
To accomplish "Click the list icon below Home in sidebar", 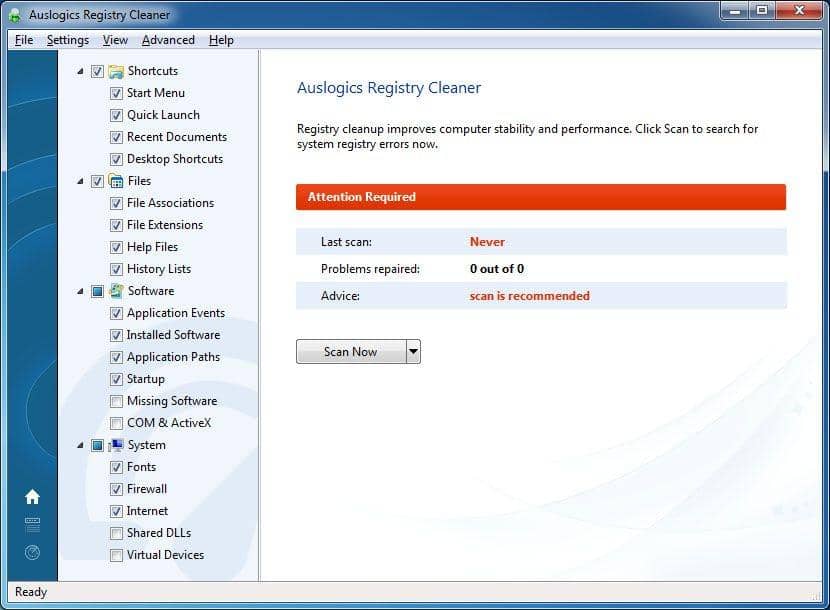I will point(32,524).
